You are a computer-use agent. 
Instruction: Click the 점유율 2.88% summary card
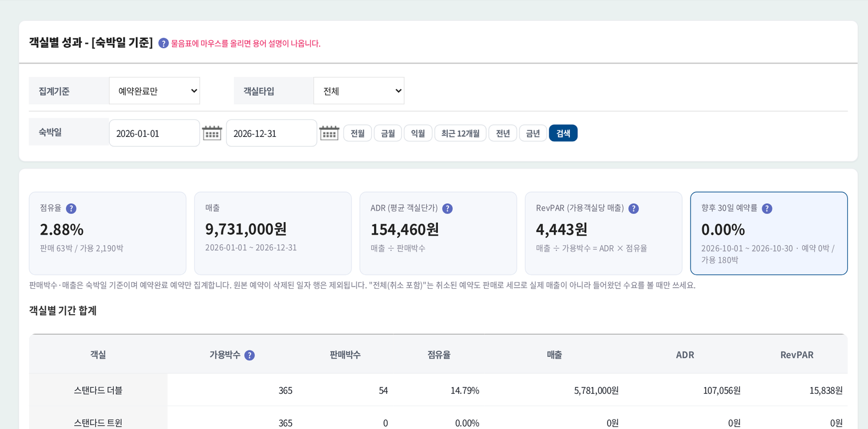[108, 233]
